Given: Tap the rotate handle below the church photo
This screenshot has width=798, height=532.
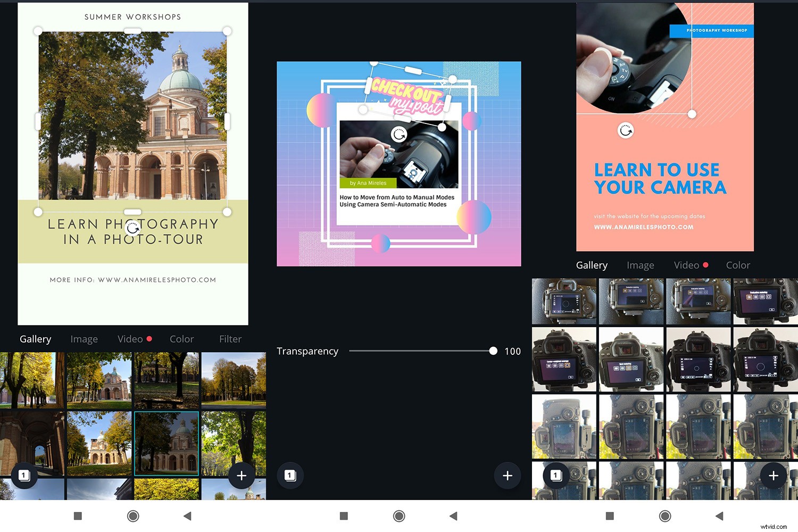Looking at the screenshot, I should 132,228.
